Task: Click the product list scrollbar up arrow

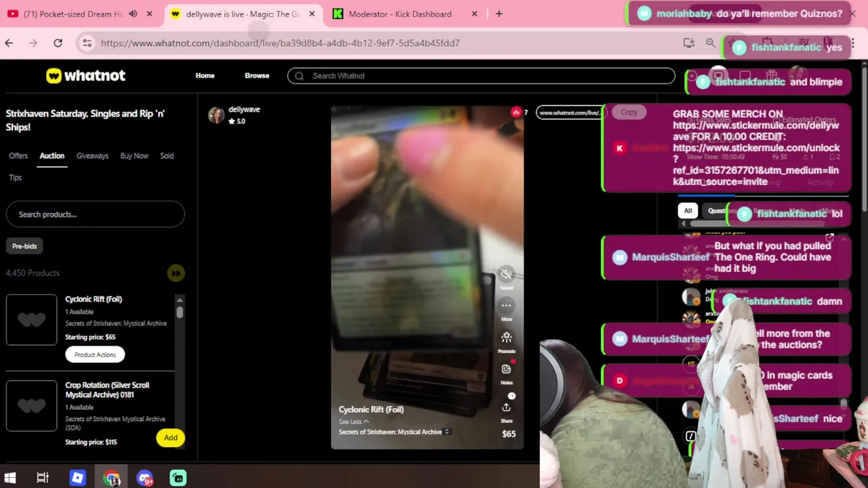Action: 180,300
